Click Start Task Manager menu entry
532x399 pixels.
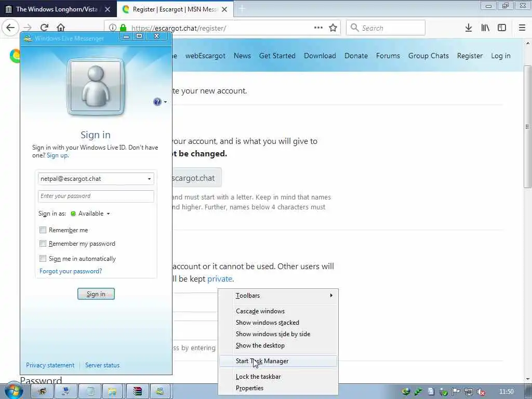click(x=278, y=361)
